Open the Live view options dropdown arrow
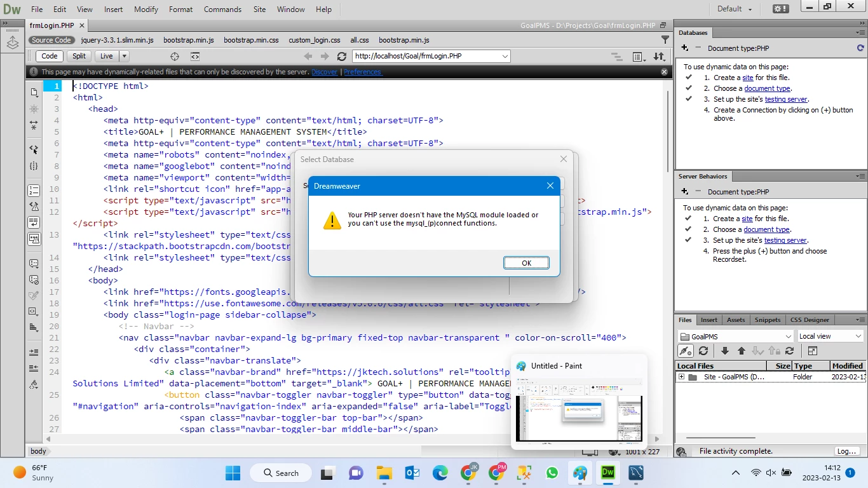868x488 pixels. point(124,56)
